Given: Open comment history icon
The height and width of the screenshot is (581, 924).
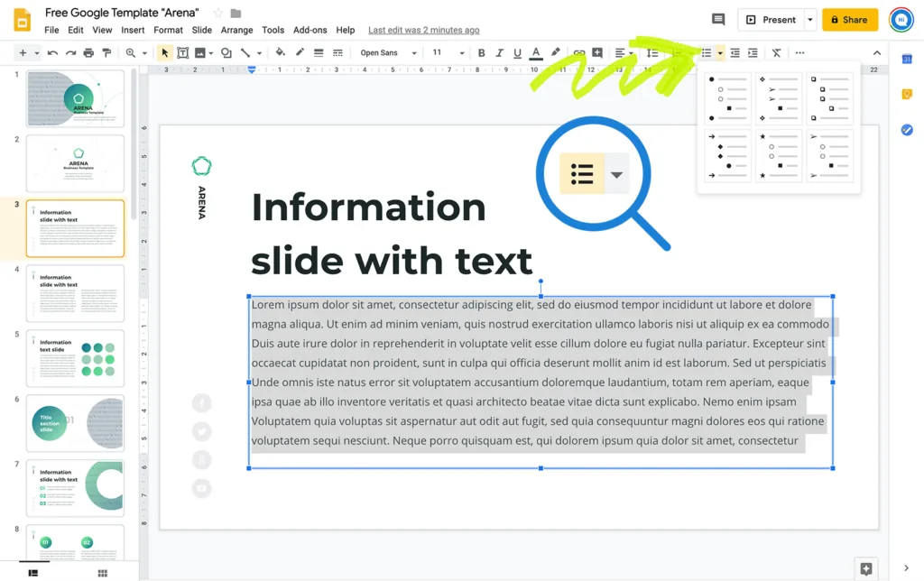Looking at the screenshot, I should (x=718, y=20).
